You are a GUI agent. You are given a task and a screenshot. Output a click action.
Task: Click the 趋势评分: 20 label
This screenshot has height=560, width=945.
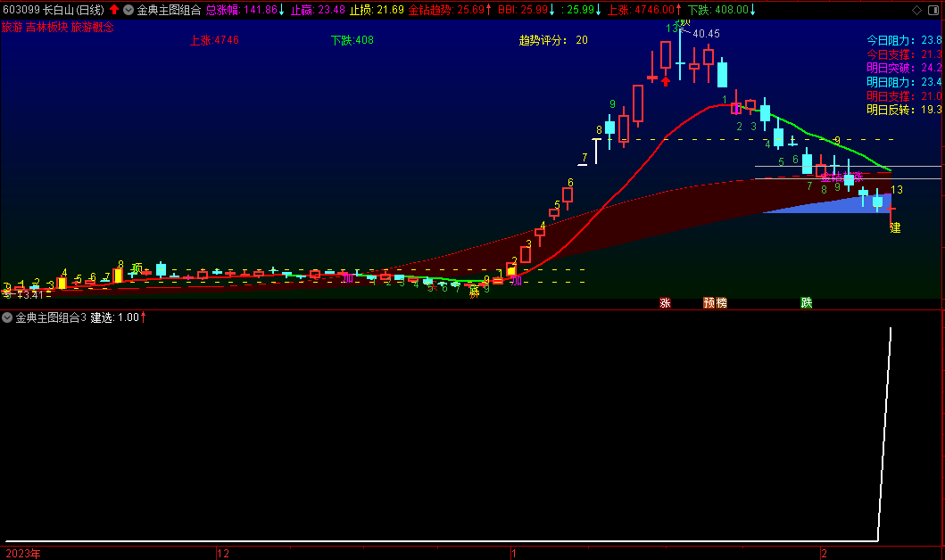pyautogui.click(x=553, y=40)
